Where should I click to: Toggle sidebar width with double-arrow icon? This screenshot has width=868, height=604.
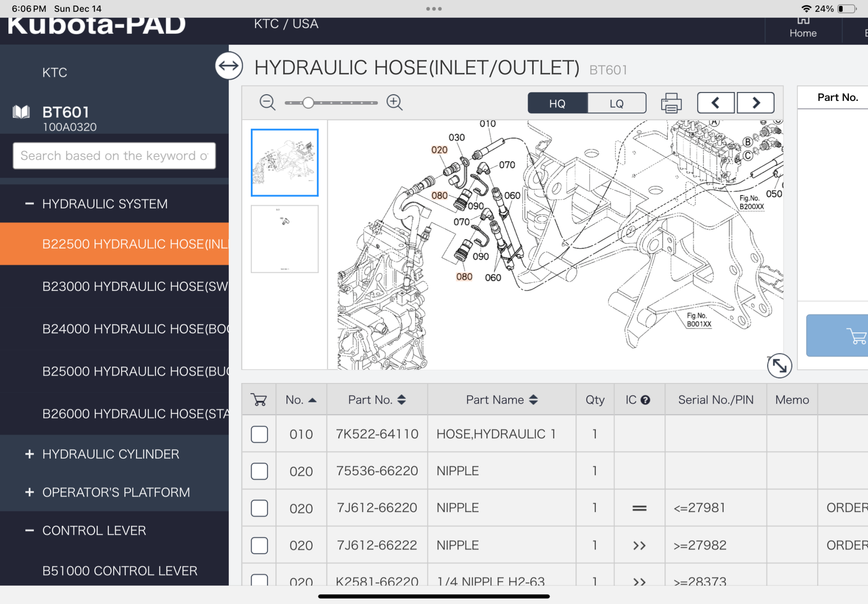pos(229,66)
